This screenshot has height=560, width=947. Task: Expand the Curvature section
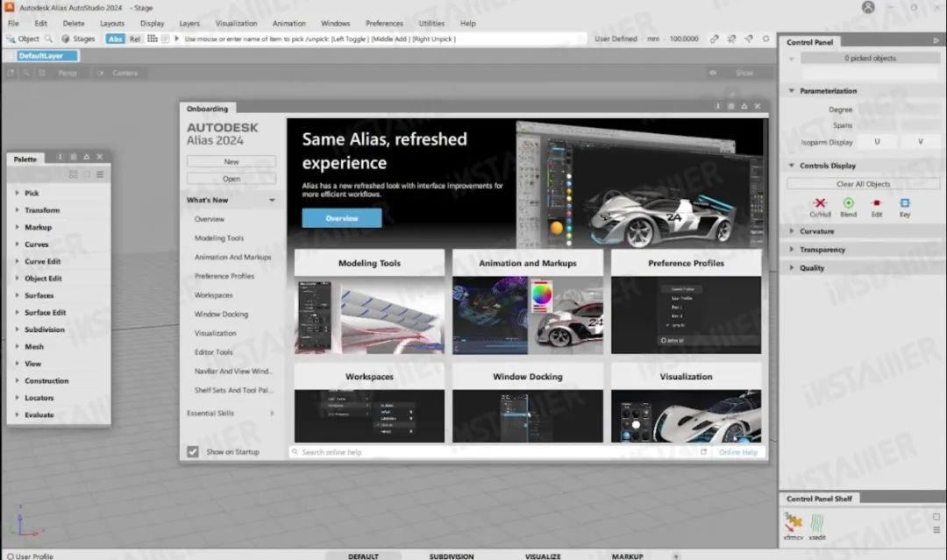point(791,231)
